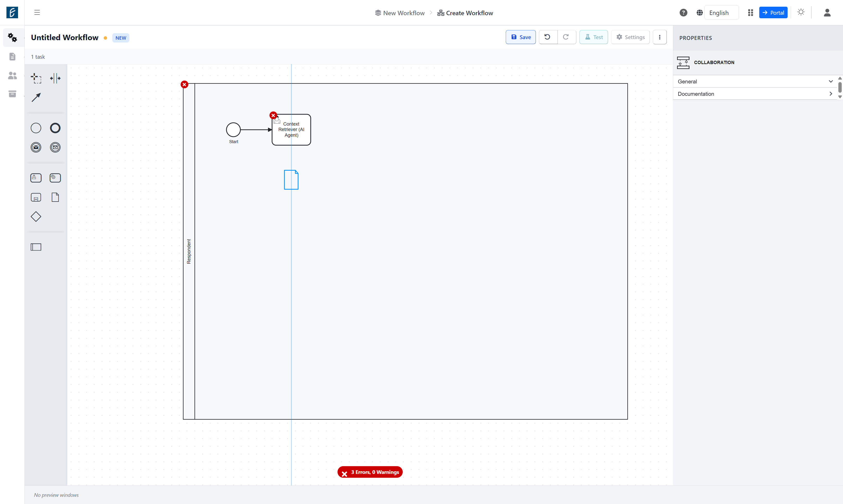Viewport: 843px width, 504px height.
Task: Add a subprocess from the palette
Action: [36, 197]
